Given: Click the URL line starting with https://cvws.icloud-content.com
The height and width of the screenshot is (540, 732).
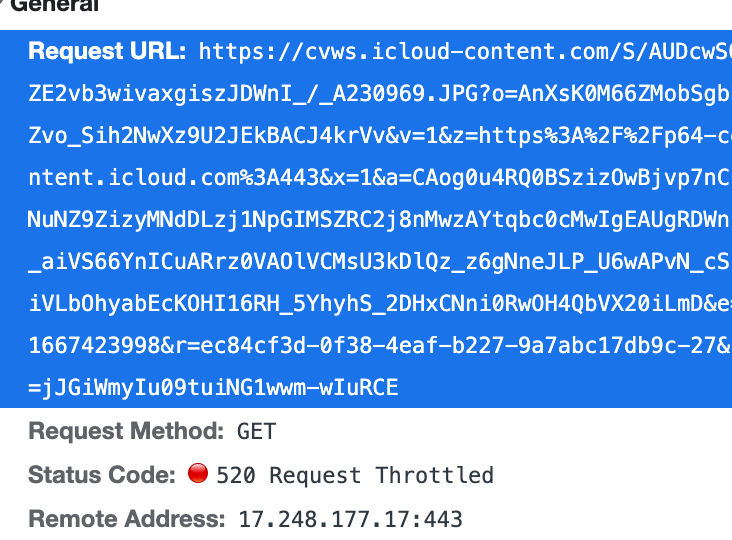Looking at the screenshot, I should (465, 51).
